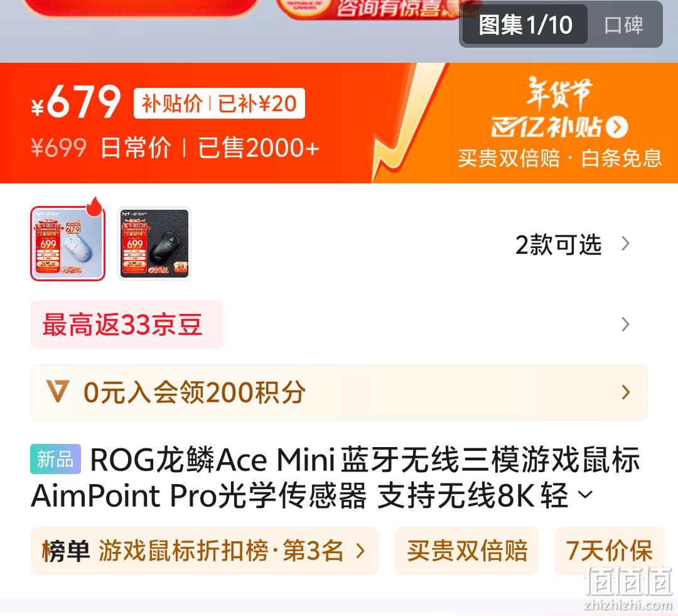Open the 百亿补贴 arrow icon
Image resolution: width=678 pixels, height=616 pixels.
[616, 127]
